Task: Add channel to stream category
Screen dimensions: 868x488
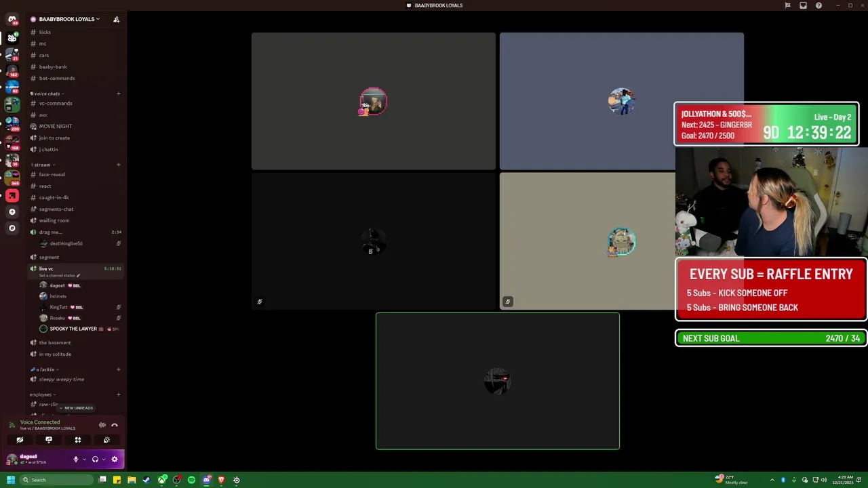Action: (x=119, y=165)
